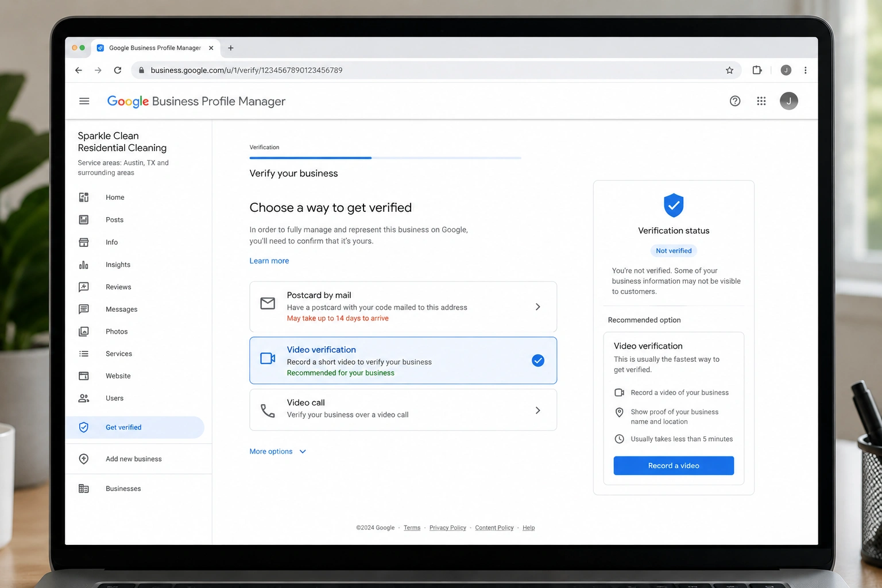Click the Home sidebar icon
This screenshot has height=588, width=882.
(x=84, y=198)
